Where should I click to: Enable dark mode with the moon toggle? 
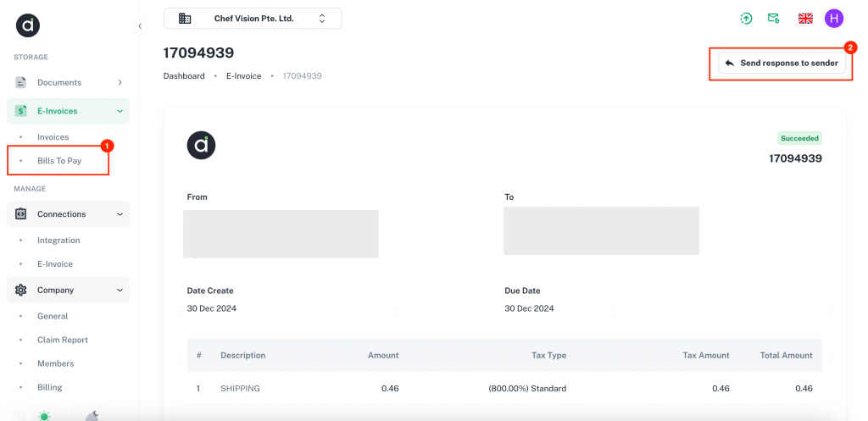[x=92, y=414]
